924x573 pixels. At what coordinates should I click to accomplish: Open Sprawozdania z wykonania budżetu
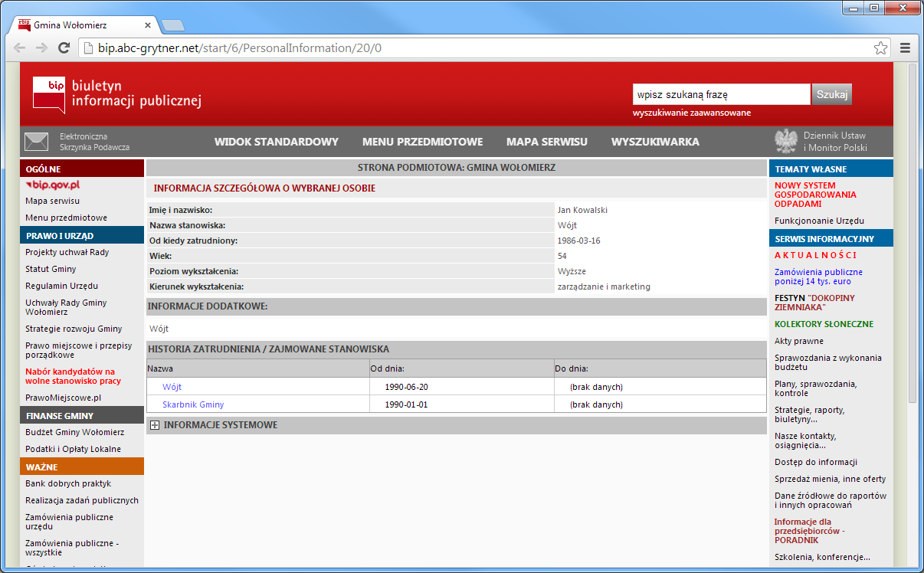click(x=828, y=362)
